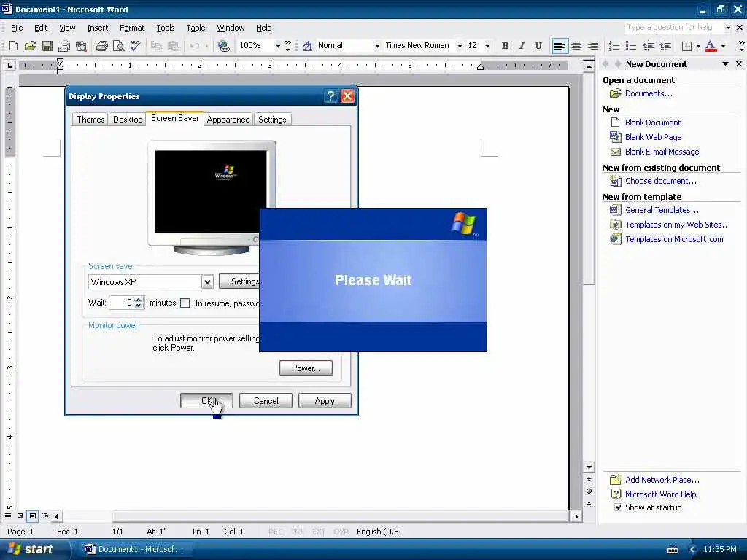Switch to the Settings tab

[x=272, y=120]
